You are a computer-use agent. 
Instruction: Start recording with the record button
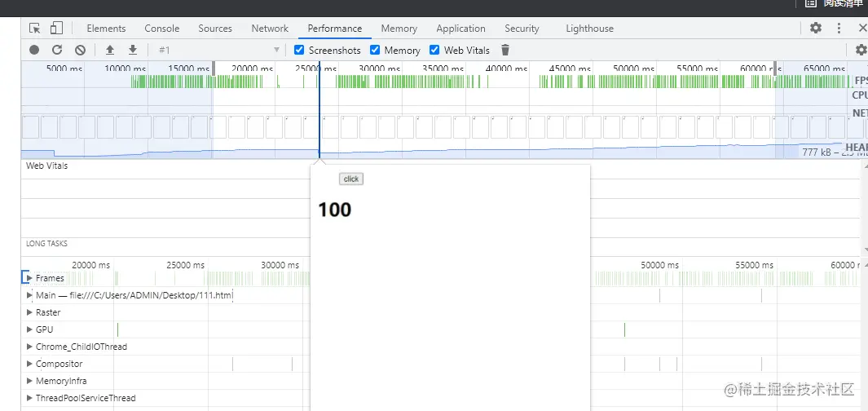(34, 50)
